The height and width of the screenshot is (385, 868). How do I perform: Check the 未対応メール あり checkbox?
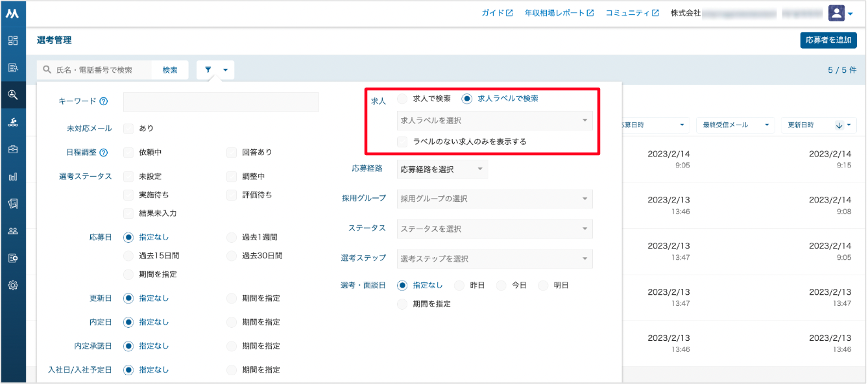pos(128,129)
